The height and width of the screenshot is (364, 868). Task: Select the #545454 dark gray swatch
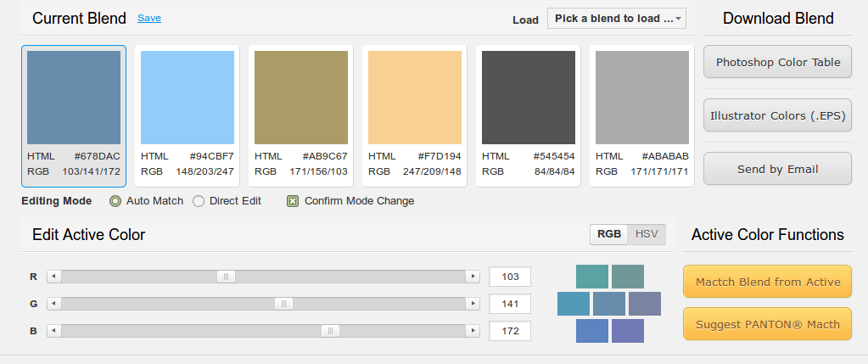coord(529,98)
